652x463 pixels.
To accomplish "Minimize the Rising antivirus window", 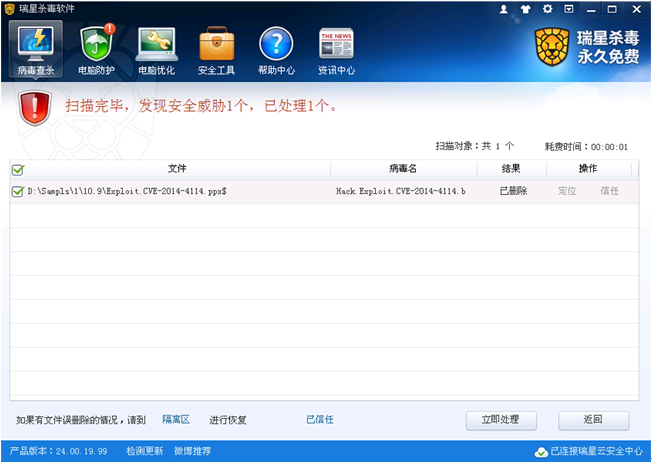I will tap(591, 9).
